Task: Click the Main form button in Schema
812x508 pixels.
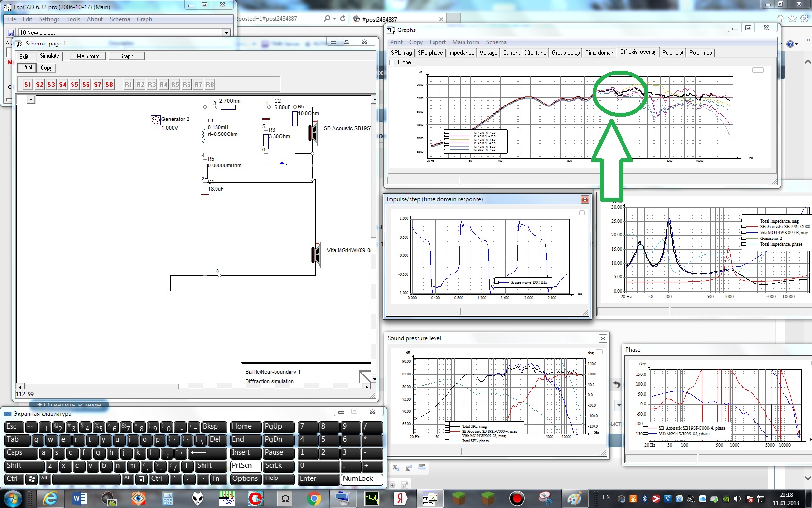Action: tap(88, 56)
